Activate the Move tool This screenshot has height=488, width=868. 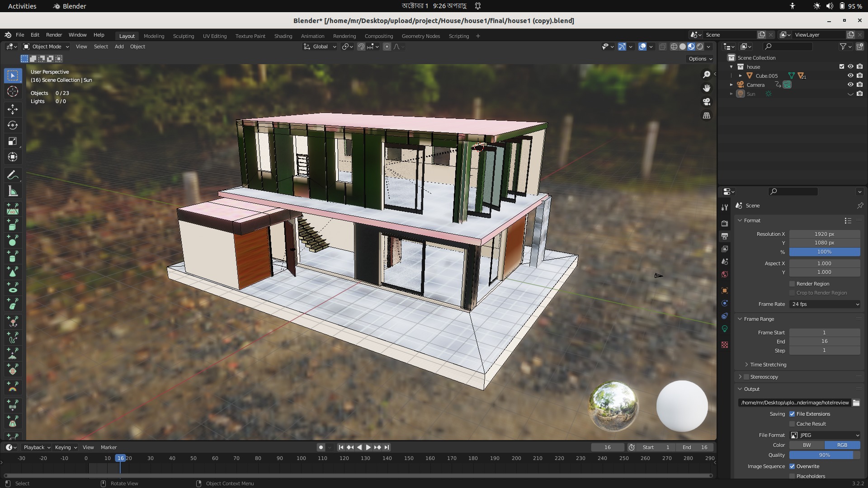(13, 109)
